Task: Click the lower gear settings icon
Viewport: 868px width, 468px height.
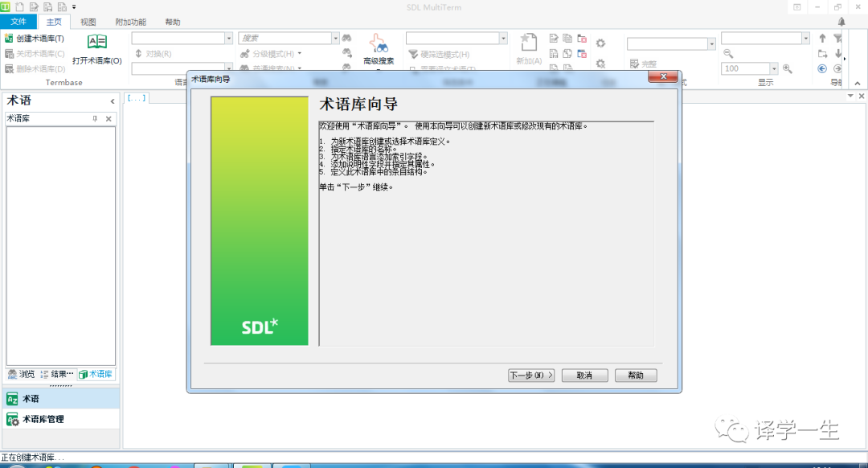Action: pos(600,64)
